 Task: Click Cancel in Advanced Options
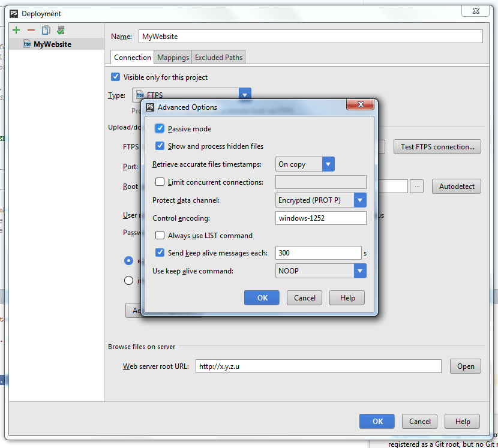coord(304,298)
